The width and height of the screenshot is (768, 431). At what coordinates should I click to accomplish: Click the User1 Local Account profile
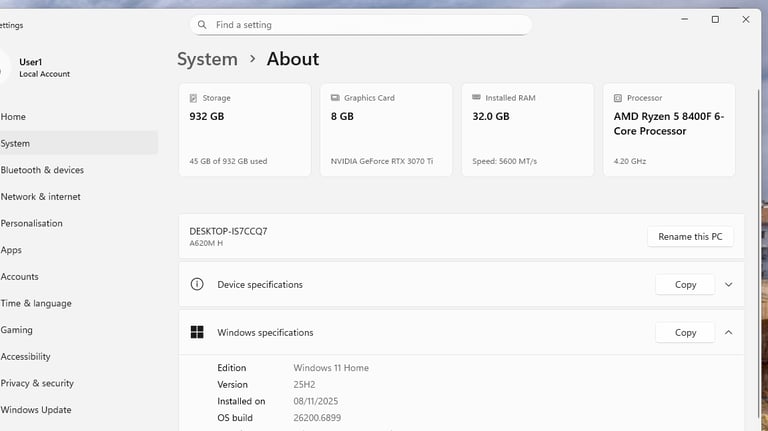pos(39,68)
